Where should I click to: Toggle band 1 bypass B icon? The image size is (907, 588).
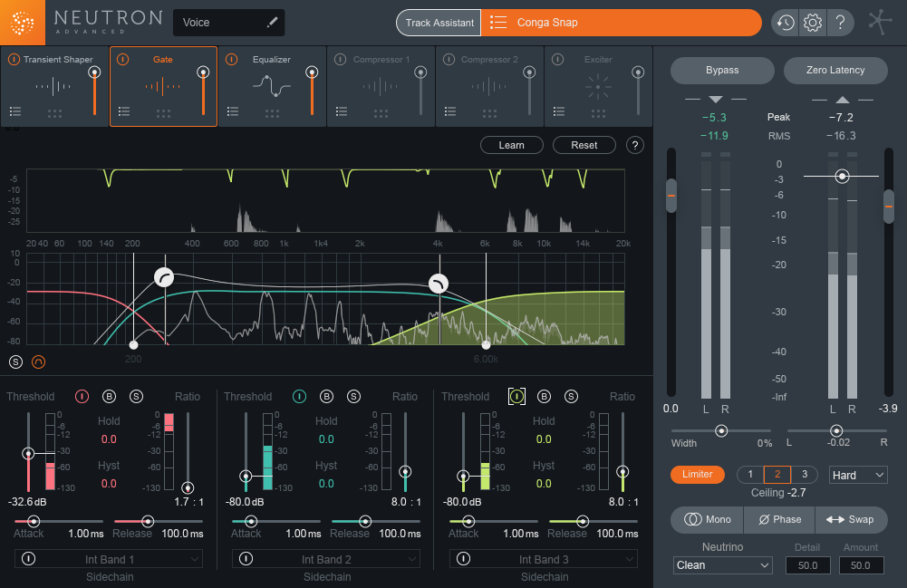[109, 396]
